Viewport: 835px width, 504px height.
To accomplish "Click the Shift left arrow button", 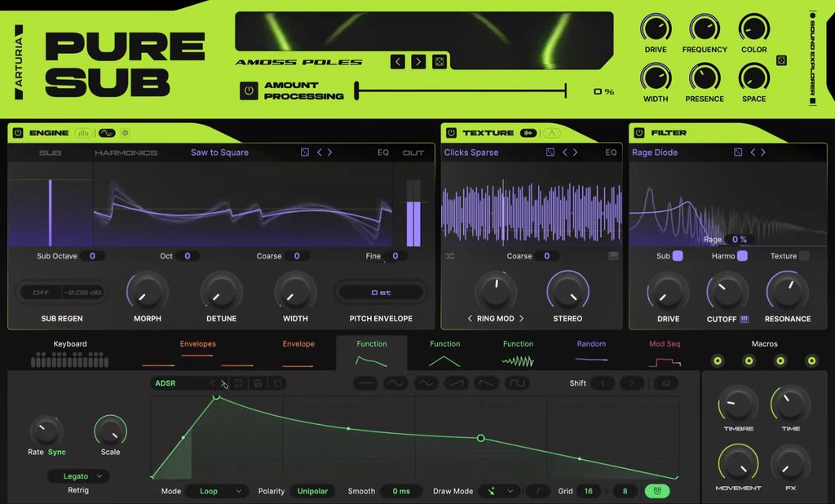I will tap(603, 383).
